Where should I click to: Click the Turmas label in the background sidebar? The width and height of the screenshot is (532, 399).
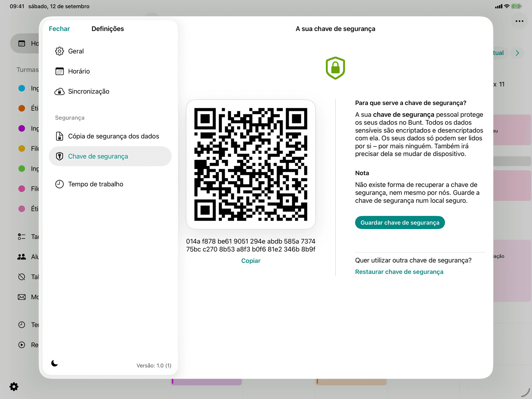click(28, 70)
